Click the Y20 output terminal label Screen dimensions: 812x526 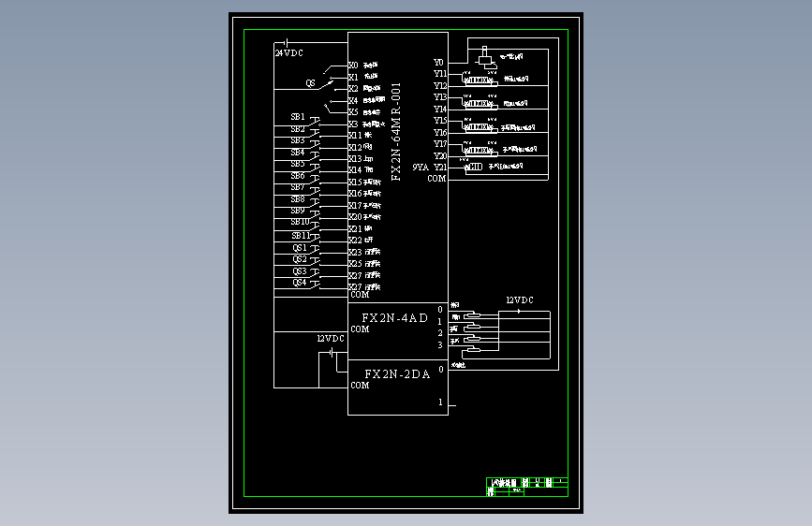440,155
